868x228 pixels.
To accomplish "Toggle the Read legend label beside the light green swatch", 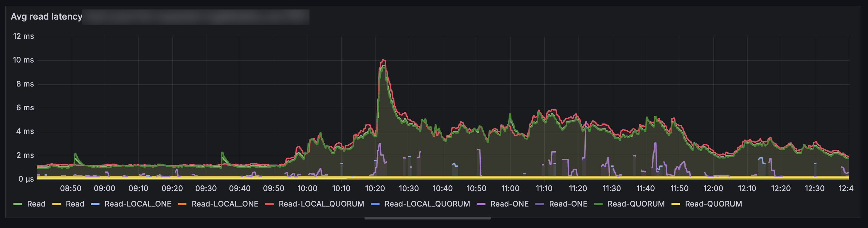I will point(36,204).
